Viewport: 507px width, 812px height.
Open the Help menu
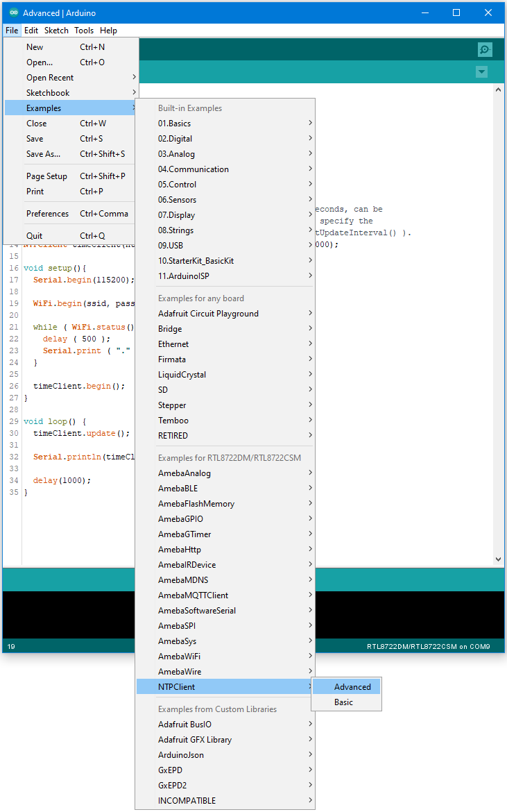tap(108, 31)
